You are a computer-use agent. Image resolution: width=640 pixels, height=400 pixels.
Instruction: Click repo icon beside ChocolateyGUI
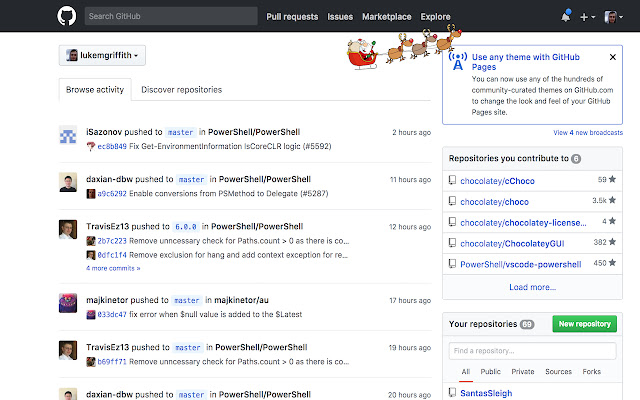452,242
